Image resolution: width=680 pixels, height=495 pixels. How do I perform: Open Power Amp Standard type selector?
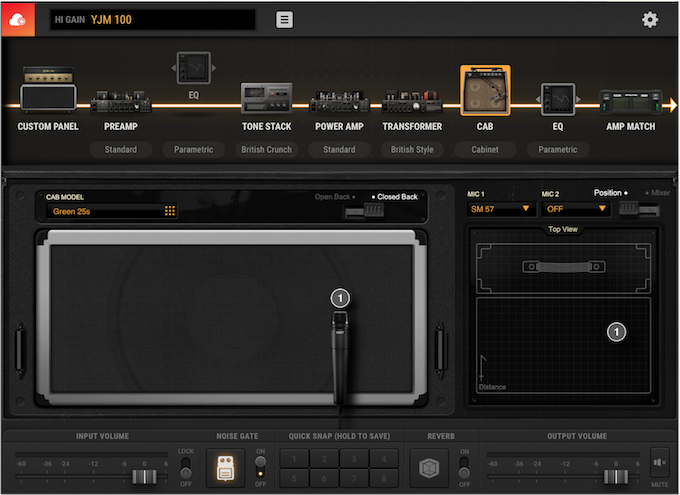pyautogui.click(x=339, y=150)
